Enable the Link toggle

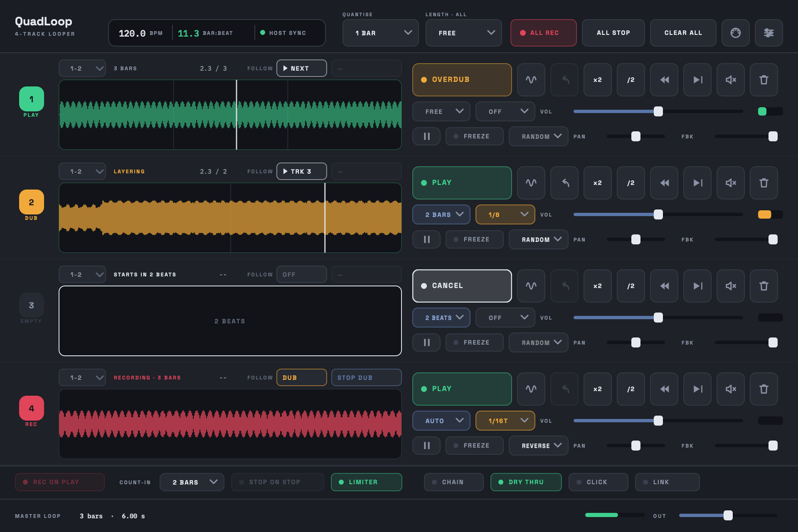click(x=667, y=482)
